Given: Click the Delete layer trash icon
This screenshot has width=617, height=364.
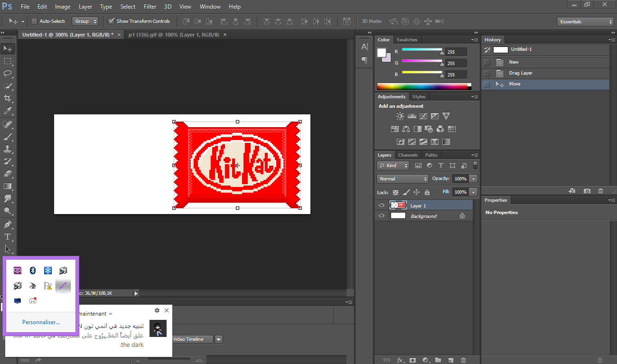Looking at the screenshot, I should (464, 360).
